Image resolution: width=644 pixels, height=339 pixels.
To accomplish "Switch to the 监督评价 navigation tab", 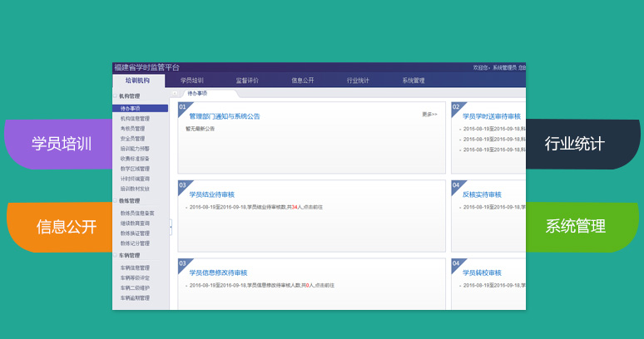I will (x=247, y=81).
